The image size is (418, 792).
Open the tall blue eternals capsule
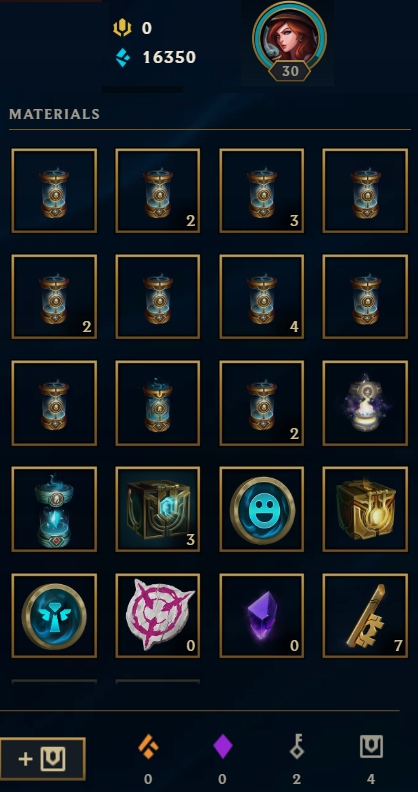coord(54,509)
